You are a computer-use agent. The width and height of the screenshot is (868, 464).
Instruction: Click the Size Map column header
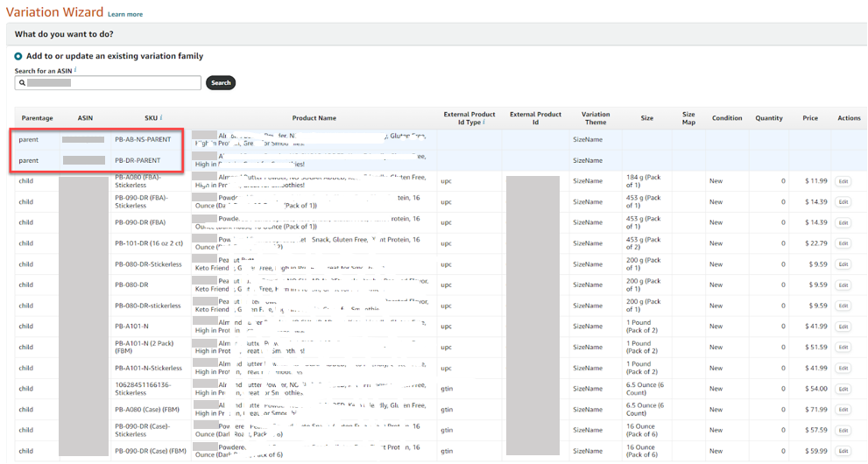688,118
